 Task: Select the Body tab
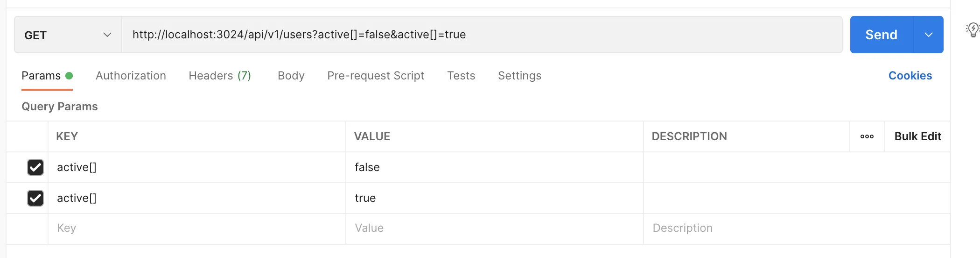coord(291,76)
